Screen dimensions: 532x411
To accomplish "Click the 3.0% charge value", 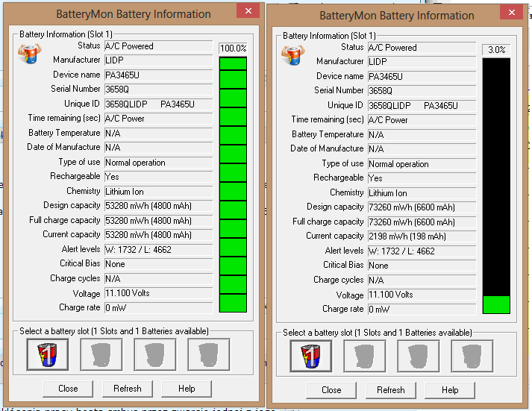I will tap(496, 50).
